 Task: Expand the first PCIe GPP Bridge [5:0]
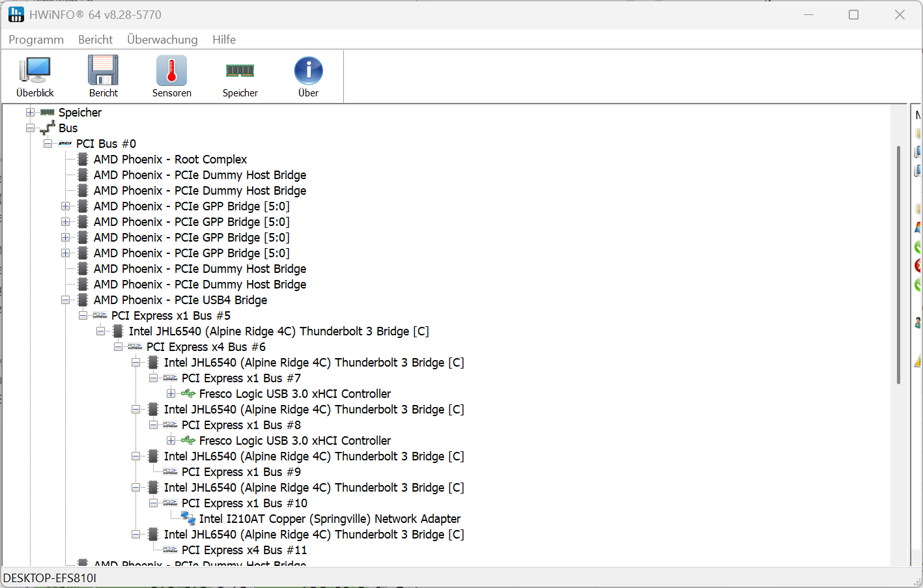coord(65,206)
